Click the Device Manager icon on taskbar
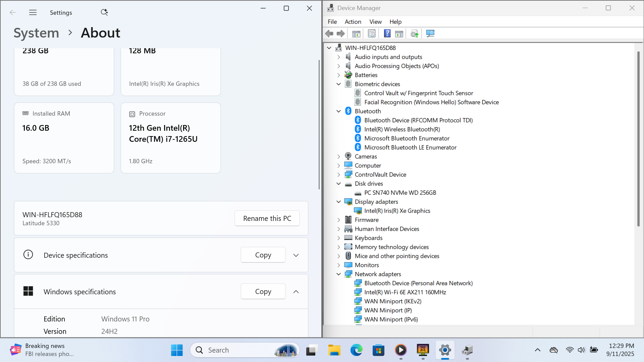This screenshot has height=362, width=644. click(467, 350)
